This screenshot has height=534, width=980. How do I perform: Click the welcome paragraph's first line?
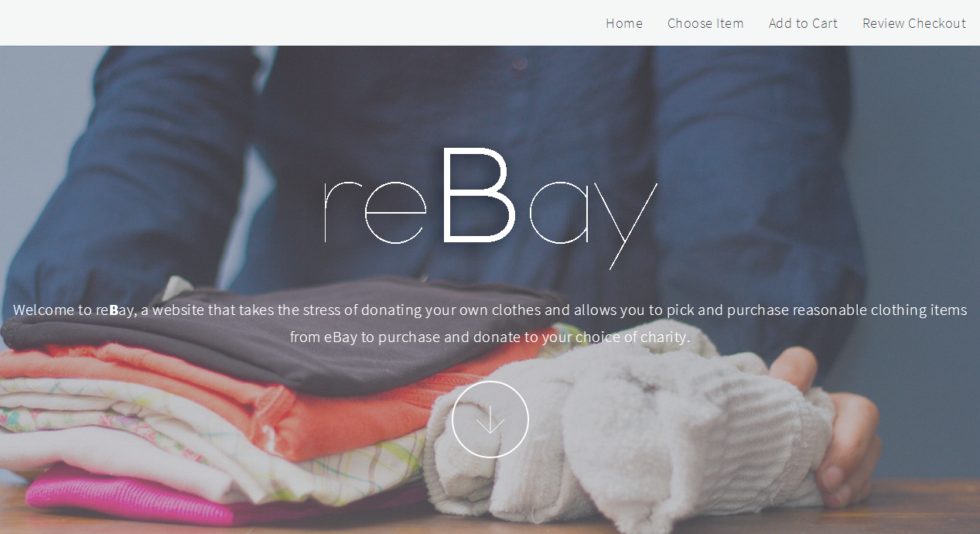(x=490, y=310)
